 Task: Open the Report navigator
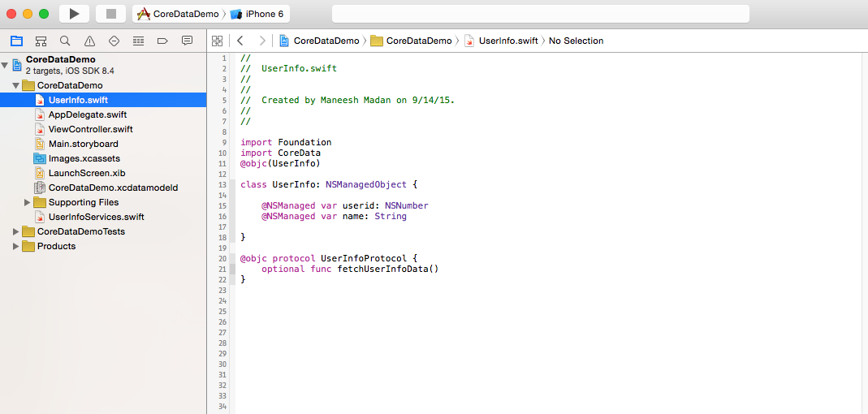[x=187, y=41]
